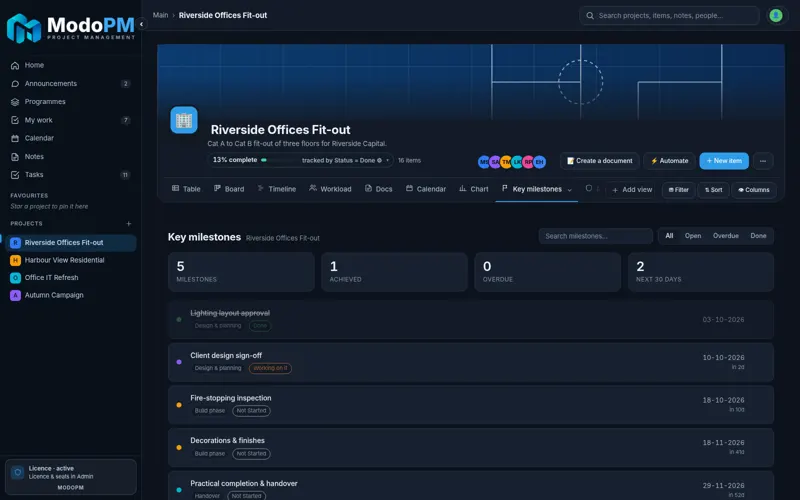The width and height of the screenshot is (800, 500).
Task: Open the Filter button
Action: [679, 190]
